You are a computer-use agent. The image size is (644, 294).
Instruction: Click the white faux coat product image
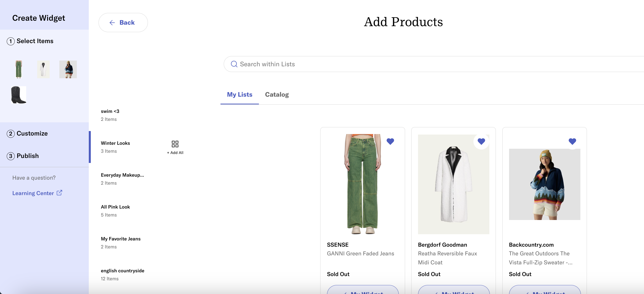click(453, 184)
